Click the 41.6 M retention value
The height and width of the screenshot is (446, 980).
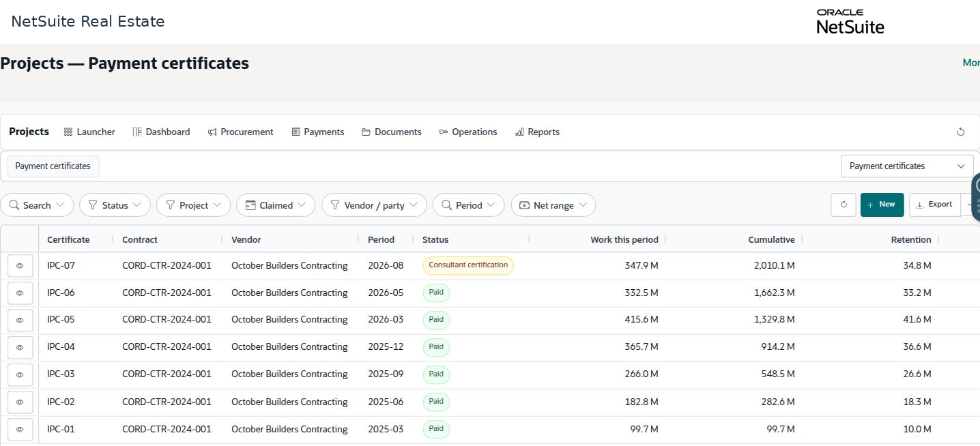click(x=917, y=320)
